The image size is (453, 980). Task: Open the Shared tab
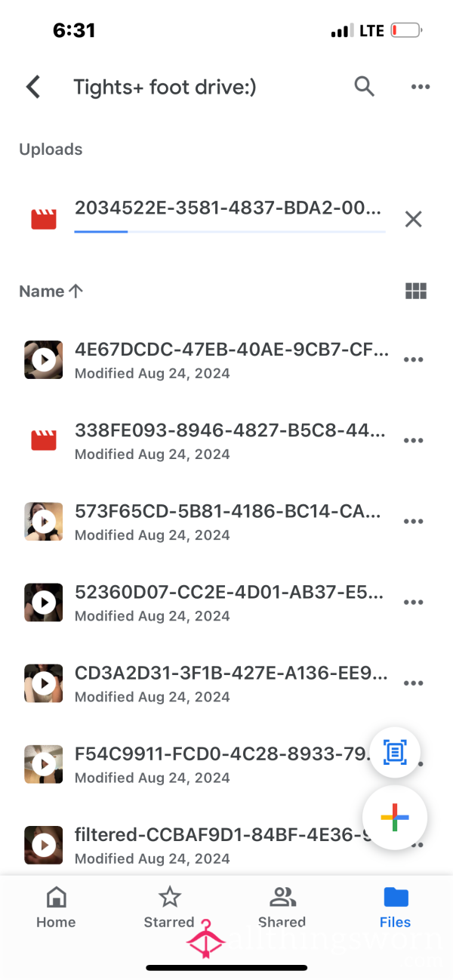(282, 908)
